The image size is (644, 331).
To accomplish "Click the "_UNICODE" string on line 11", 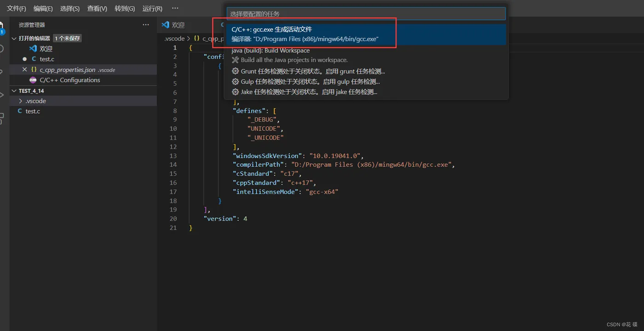I will click(x=265, y=137).
